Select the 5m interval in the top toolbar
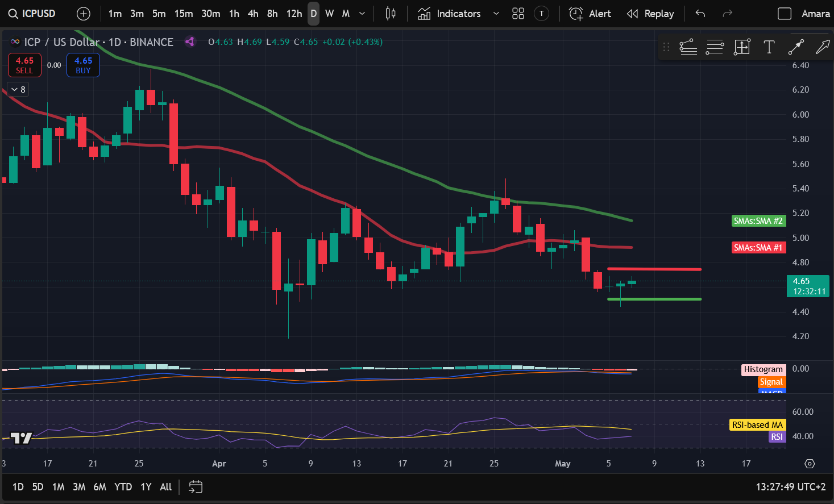This screenshot has width=834, height=504. pos(159,14)
